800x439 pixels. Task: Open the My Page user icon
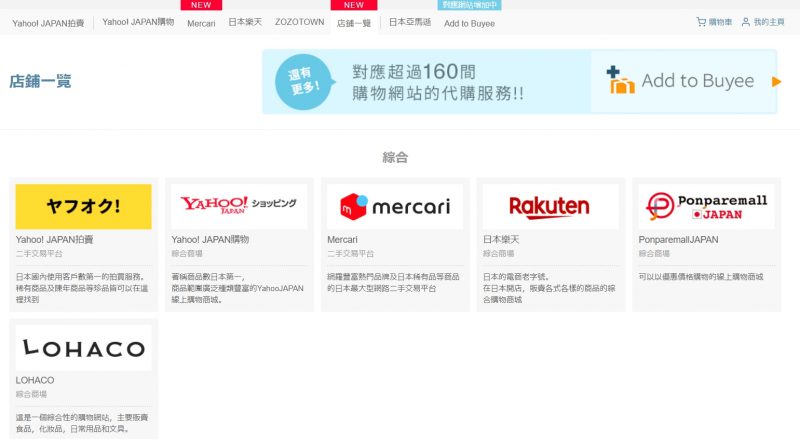point(745,22)
